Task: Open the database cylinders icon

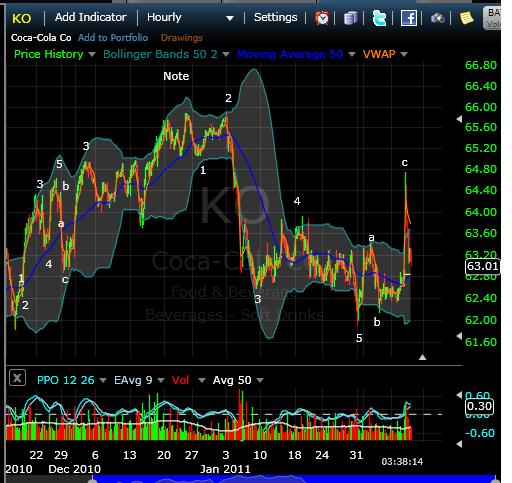Action: coord(350,18)
